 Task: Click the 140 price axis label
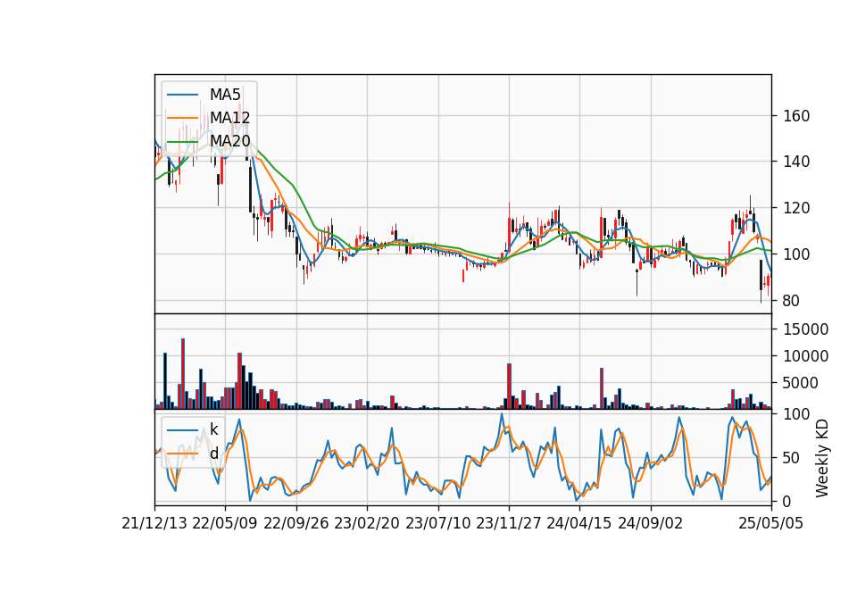coord(796,162)
